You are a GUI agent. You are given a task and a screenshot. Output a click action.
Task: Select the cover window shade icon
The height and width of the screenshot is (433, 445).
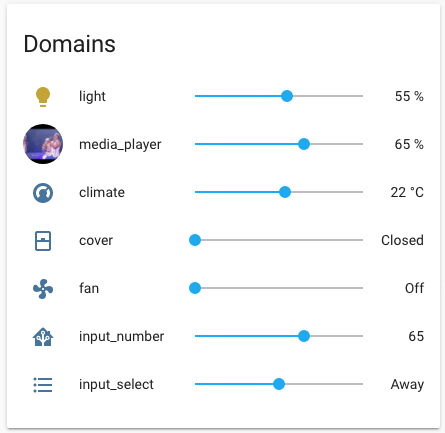pos(43,241)
